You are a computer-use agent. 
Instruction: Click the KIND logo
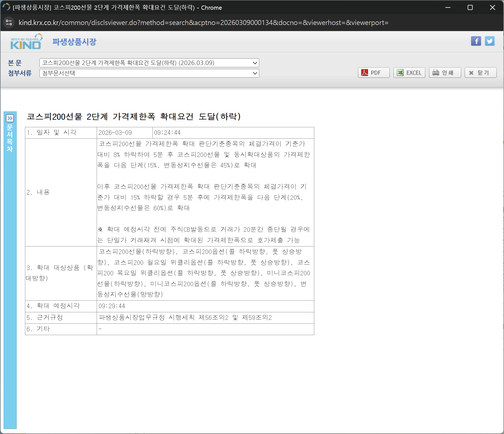click(26, 42)
